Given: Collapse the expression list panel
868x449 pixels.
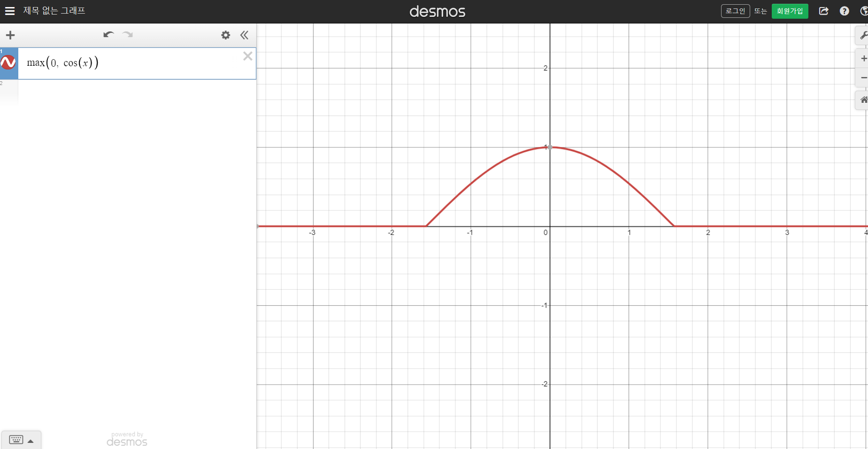Looking at the screenshot, I should pos(244,35).
